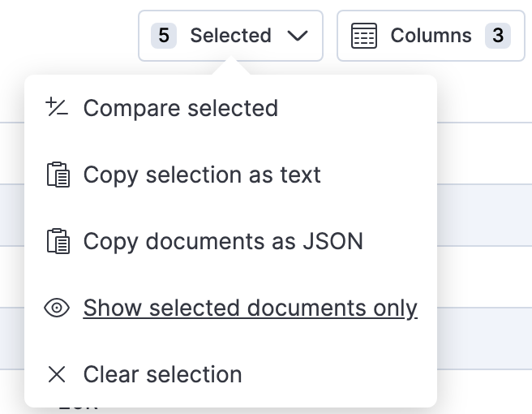The image size is (532, 414).
Task: Click the plus-minus icon beside Compare selected
Action: 57,108
